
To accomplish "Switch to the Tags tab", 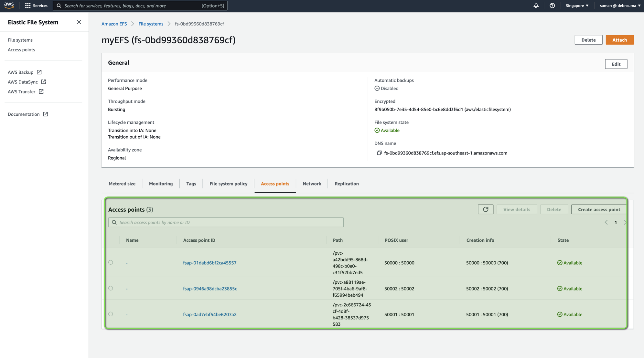I will click(191, 184).
